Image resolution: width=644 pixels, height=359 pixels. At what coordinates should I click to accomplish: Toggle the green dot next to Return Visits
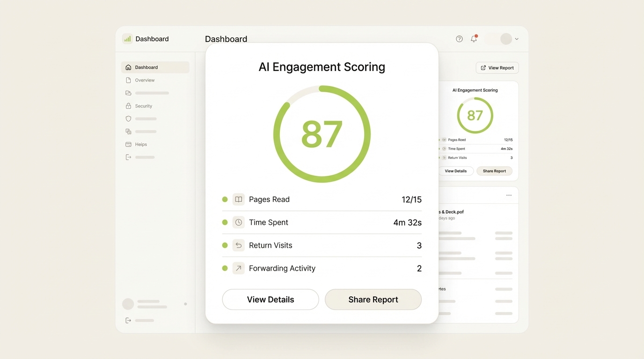pyautogui.click(x=225, y=245)
